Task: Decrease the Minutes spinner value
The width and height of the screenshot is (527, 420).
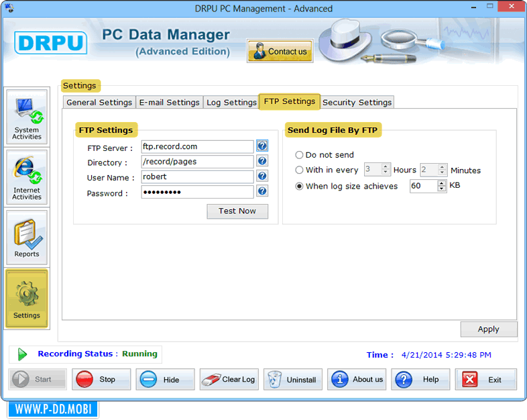Action: coord(442,172)
